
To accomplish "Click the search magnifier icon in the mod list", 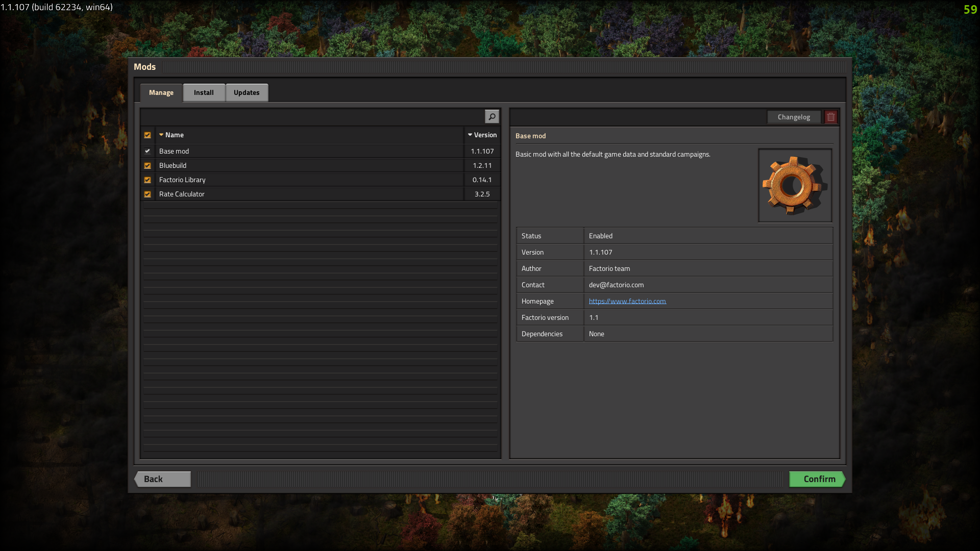I will point(492,117).
